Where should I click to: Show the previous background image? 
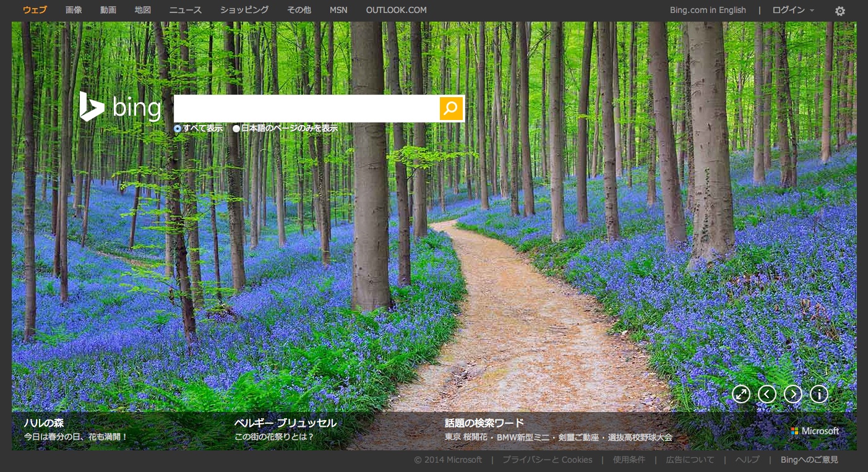(767, 394)
